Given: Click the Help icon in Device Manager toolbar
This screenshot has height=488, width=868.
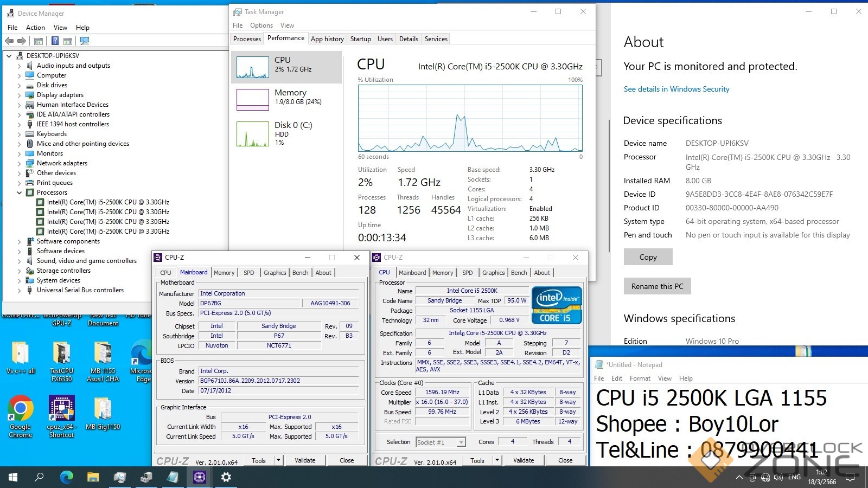Looking at the screenshot, I should [55, 41].
